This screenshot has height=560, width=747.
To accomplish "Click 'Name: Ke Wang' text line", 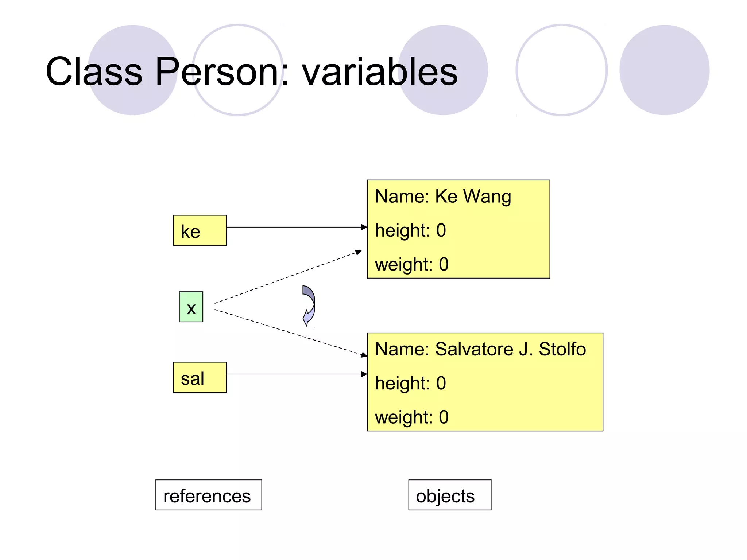I will 443,197.
